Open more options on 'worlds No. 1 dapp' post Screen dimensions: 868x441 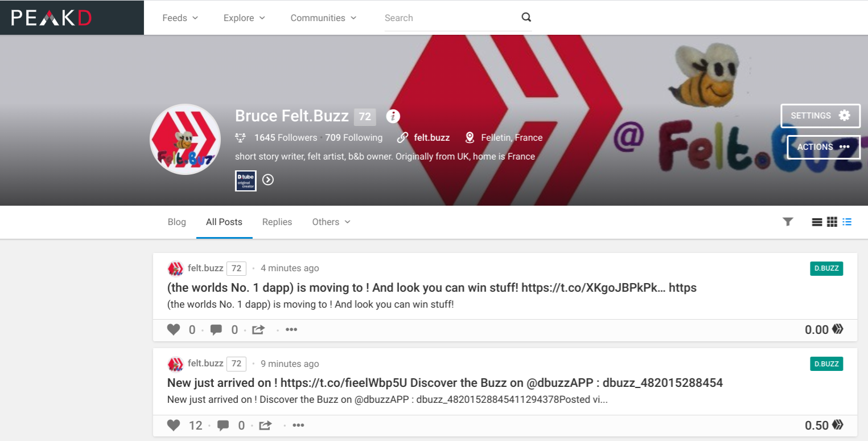pyautogui.click(x=291, y=329)
